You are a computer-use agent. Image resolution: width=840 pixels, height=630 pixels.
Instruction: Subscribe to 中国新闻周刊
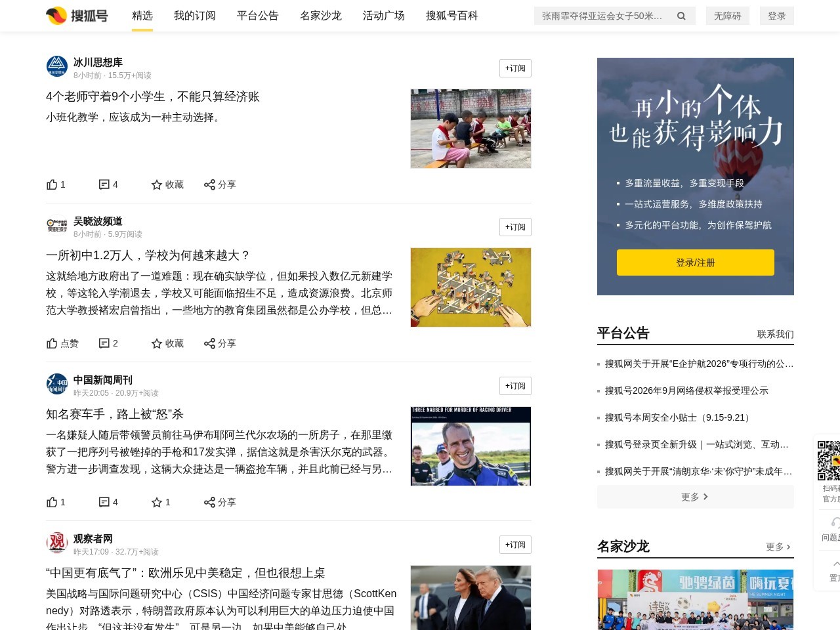515,386
